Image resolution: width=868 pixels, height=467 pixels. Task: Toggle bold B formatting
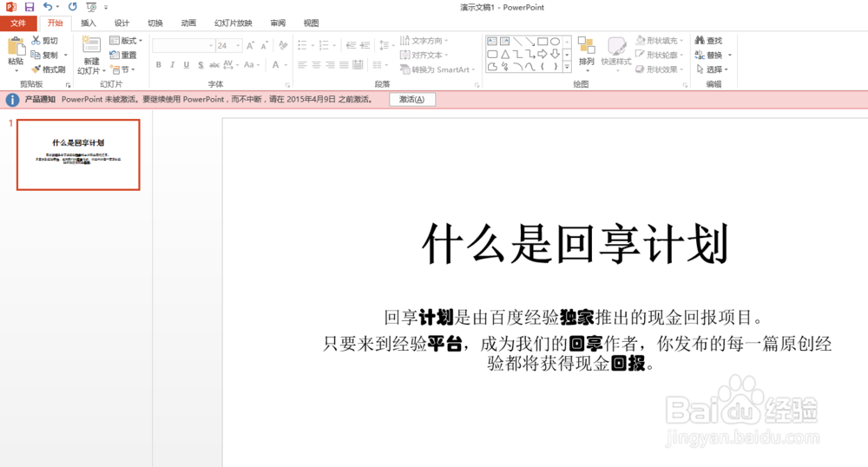(x=158, y=65)
